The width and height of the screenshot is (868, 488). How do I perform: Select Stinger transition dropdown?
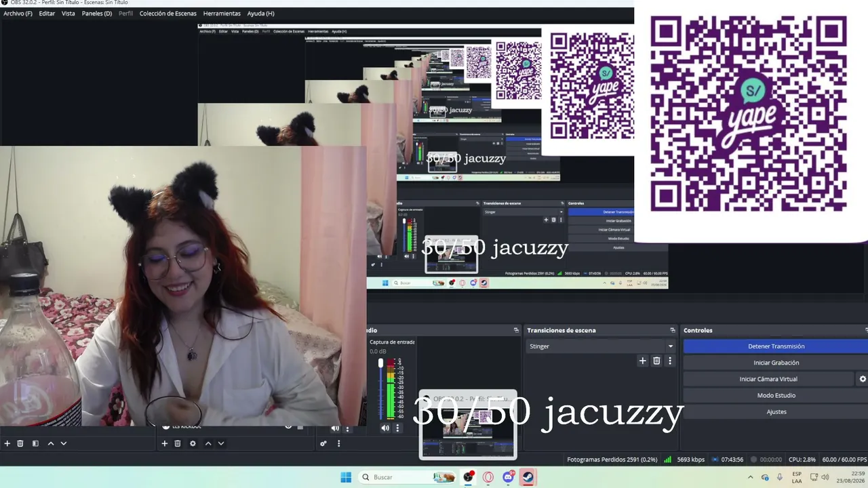(601, 346)
